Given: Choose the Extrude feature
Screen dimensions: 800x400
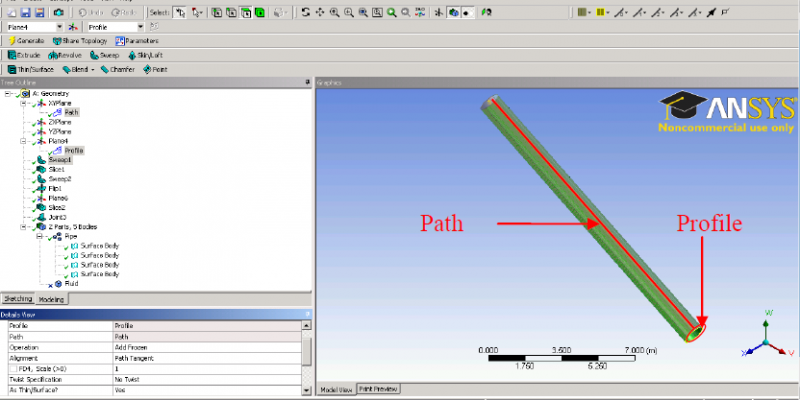Looking at the screenshot, I should [23, 55].
